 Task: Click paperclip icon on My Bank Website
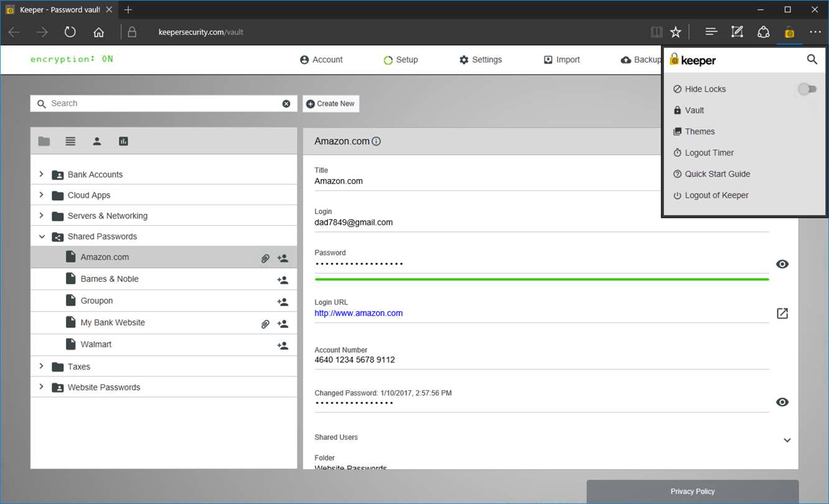[265, 324]
